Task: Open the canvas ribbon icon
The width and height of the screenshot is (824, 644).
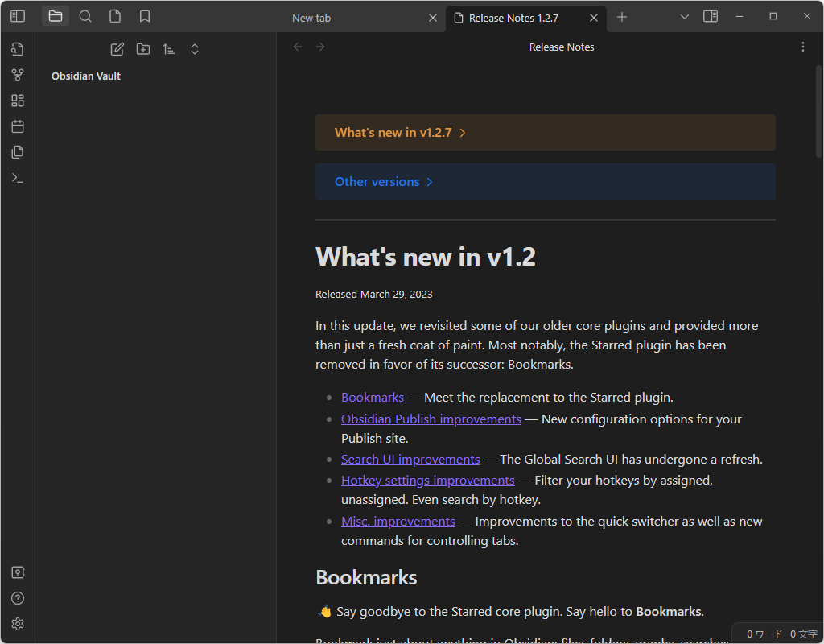Action: click(18, 101)
